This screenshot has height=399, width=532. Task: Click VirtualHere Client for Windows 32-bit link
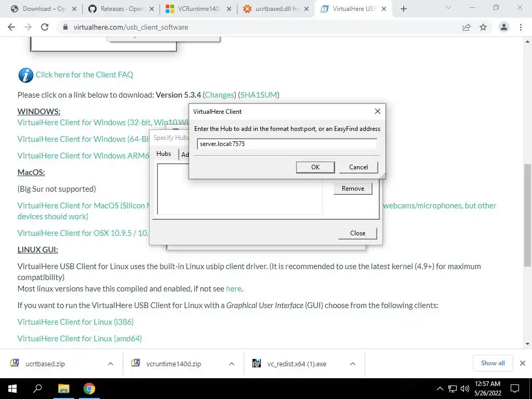[103, 123]
